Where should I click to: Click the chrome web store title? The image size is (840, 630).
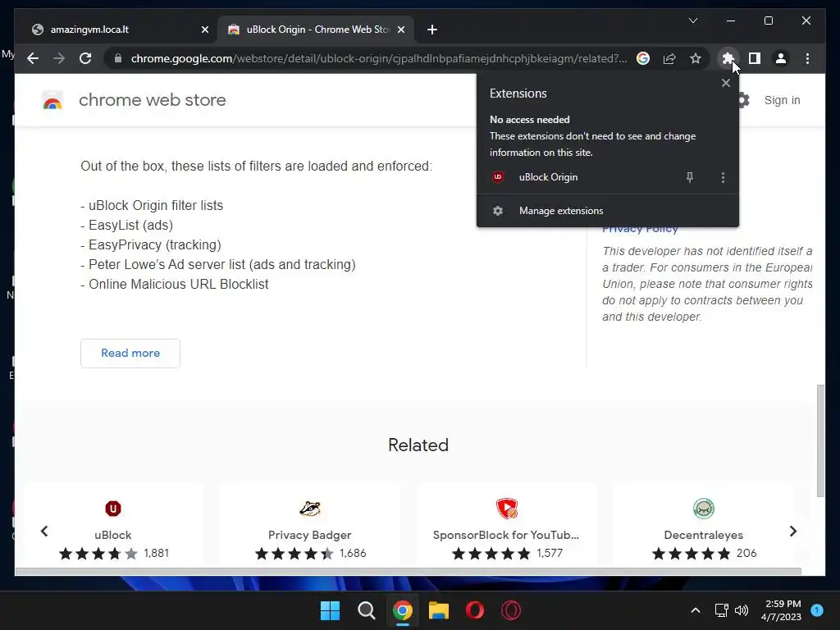pos(152,100)
